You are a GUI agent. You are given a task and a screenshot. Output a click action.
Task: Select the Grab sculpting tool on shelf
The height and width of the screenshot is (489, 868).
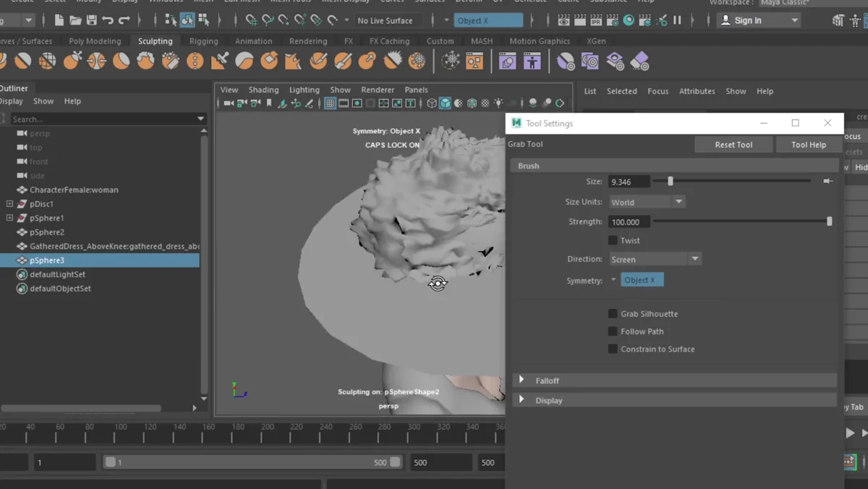pos(72,61)
